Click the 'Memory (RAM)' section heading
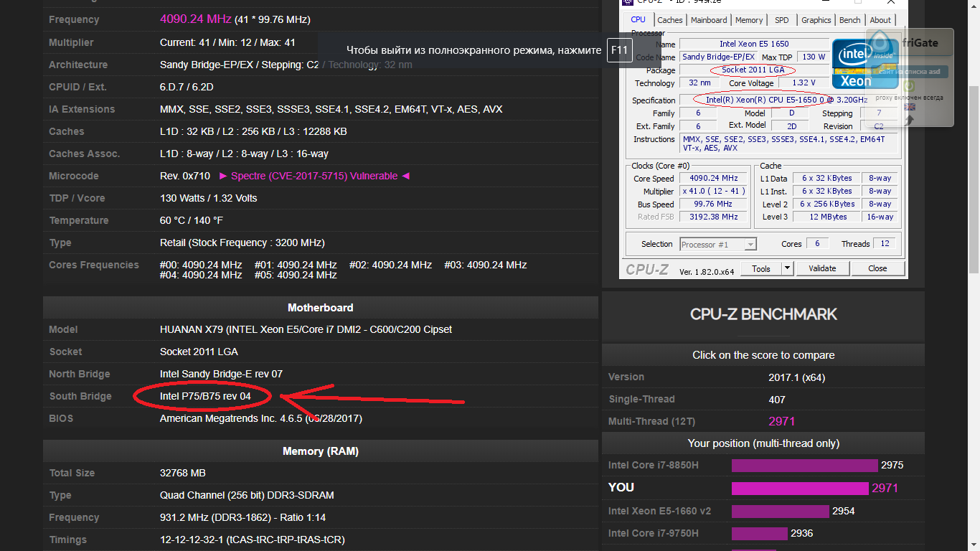 [x=321, y=451]
